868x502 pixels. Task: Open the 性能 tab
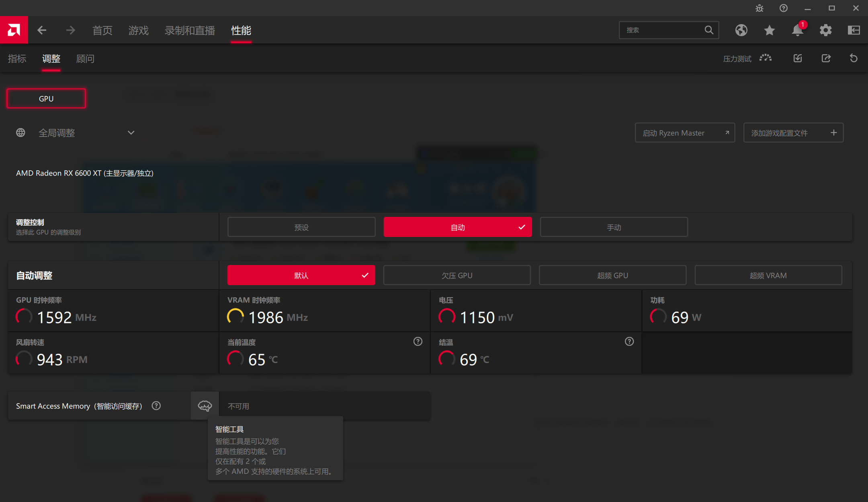(241, 31)
